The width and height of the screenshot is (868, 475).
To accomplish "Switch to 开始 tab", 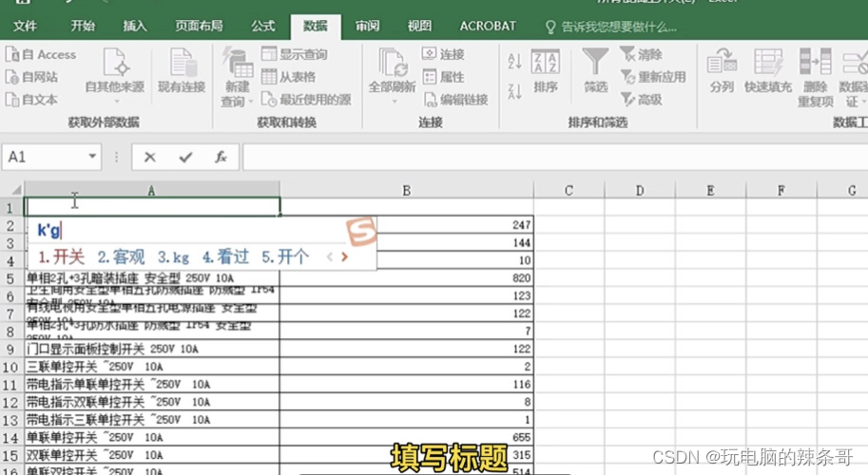I will click(83, 26).
